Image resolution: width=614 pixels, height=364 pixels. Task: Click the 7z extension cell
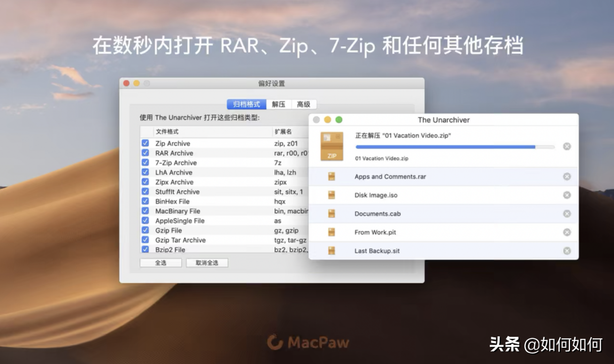pyautogui.click(x=278, y=162)
